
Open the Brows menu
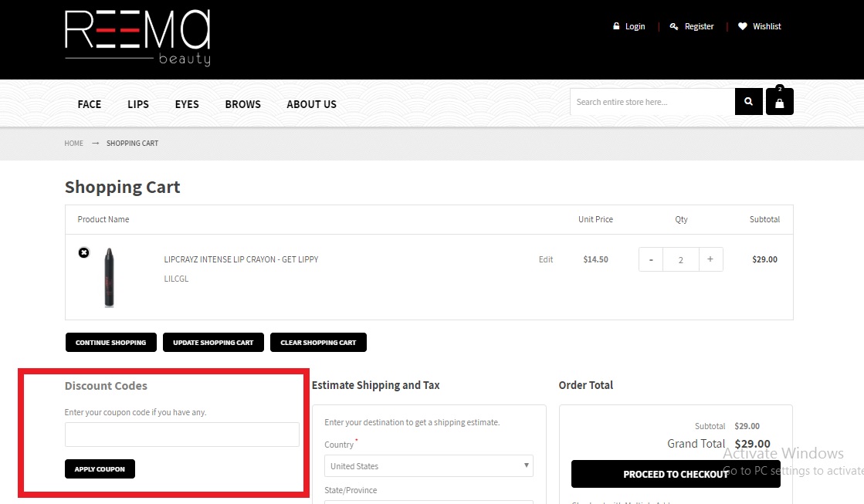coord(243,104)
